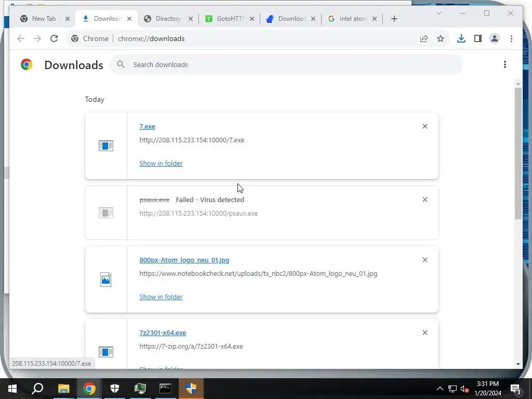This screenshot has height=399, width=532.
Task: Reload the downloads page
Action: [x=54, y=38]
